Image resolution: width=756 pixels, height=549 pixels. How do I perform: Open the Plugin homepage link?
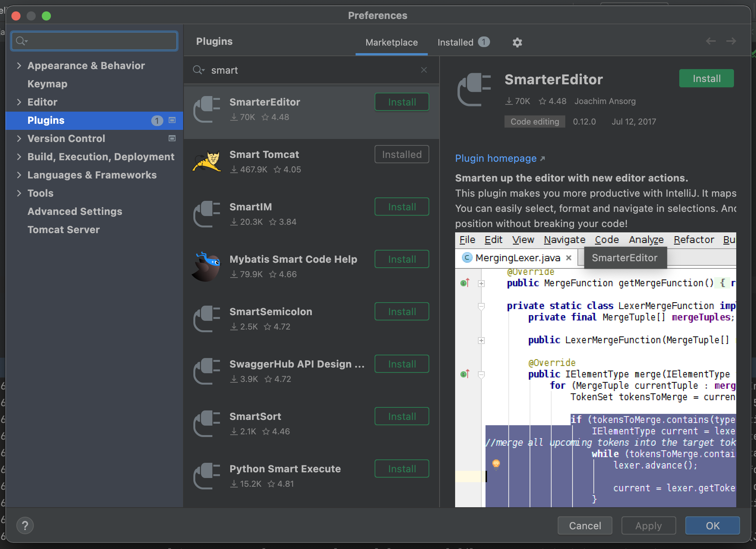[496, 158]
